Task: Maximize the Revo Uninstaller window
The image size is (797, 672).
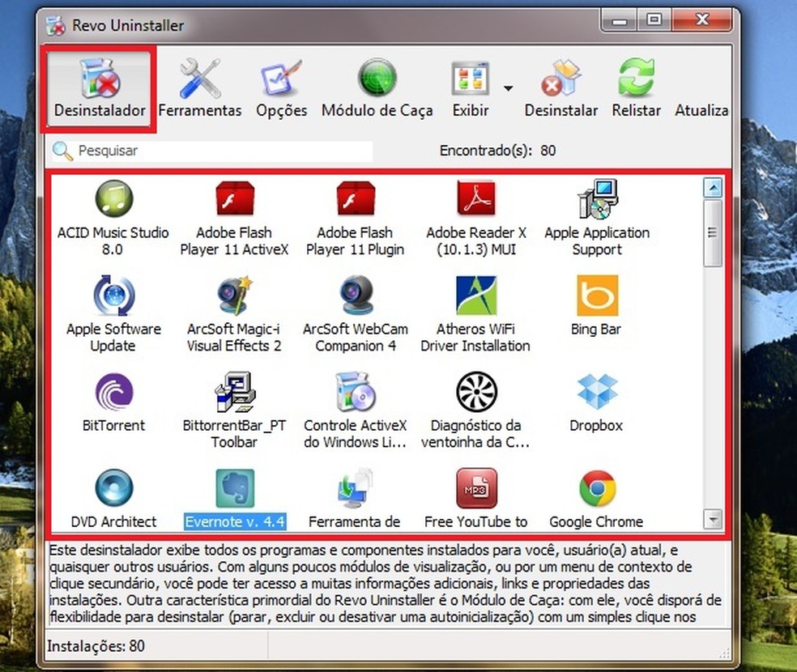Action: click(x=654, y=20)
